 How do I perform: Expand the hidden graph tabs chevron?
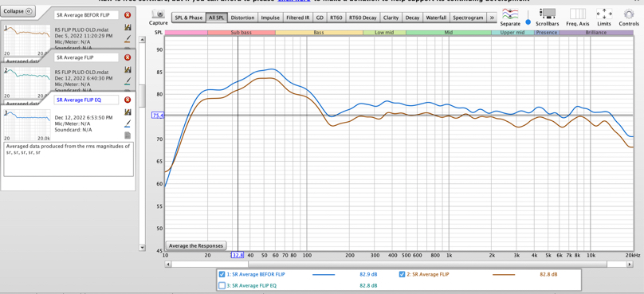tap(492, 18)
